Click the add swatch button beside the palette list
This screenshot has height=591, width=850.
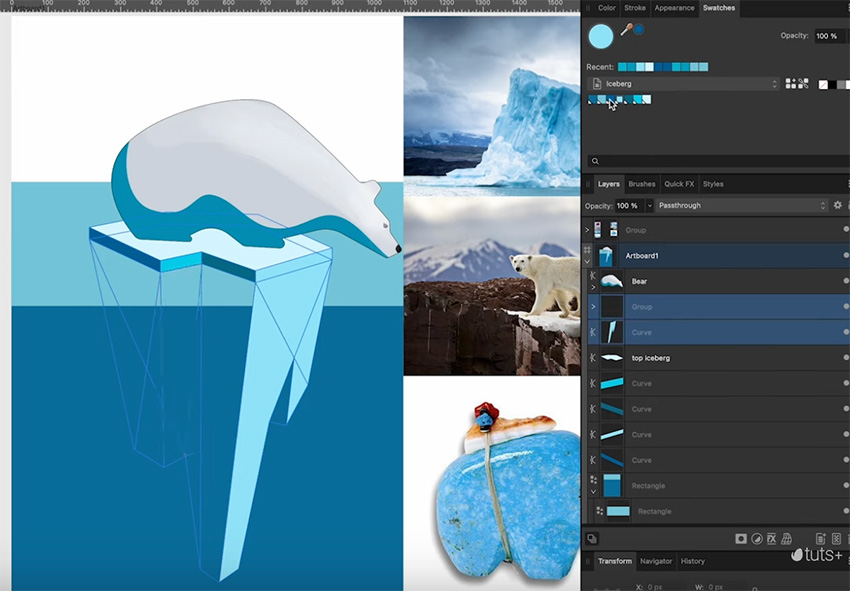790,83
